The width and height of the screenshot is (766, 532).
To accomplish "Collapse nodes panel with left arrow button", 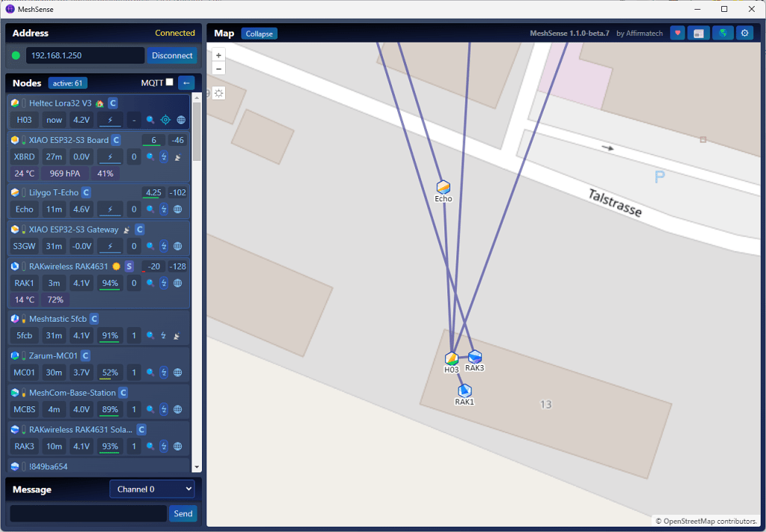I will click(x=186, y=82).
